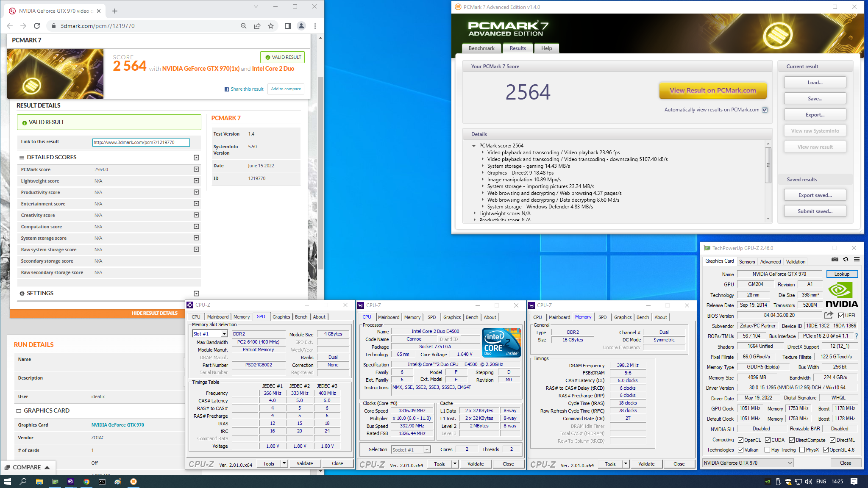868x488 pixels.
Task: Open Windows taskbar search
Action: click(23, 482)
